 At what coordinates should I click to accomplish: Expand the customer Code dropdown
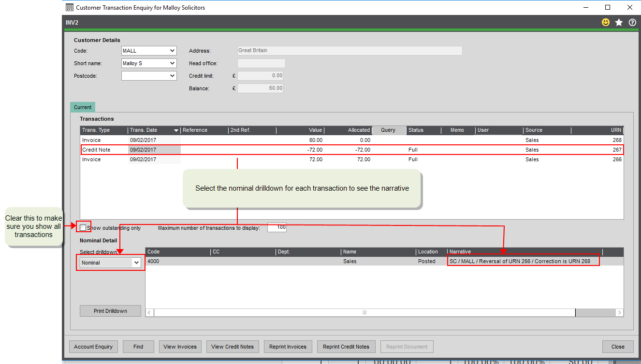click(173, 51)
